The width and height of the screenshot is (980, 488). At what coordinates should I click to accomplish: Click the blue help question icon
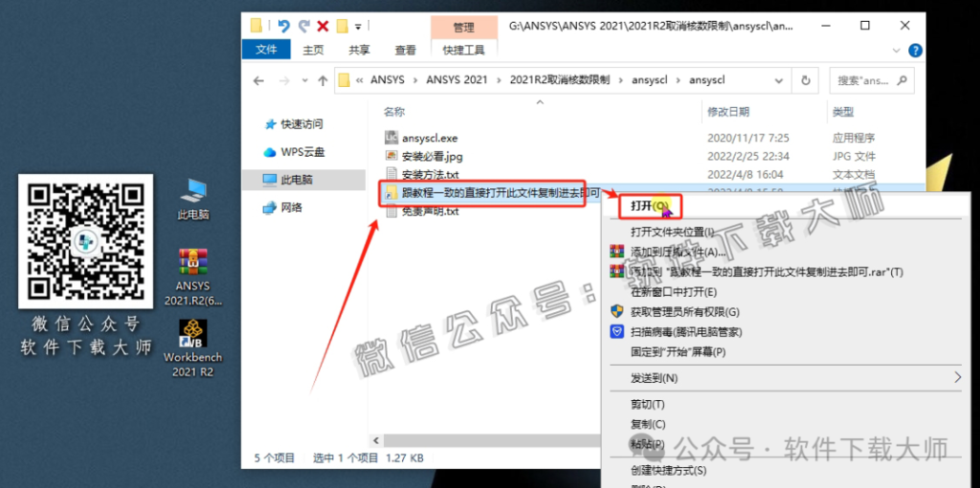point(914,51)
